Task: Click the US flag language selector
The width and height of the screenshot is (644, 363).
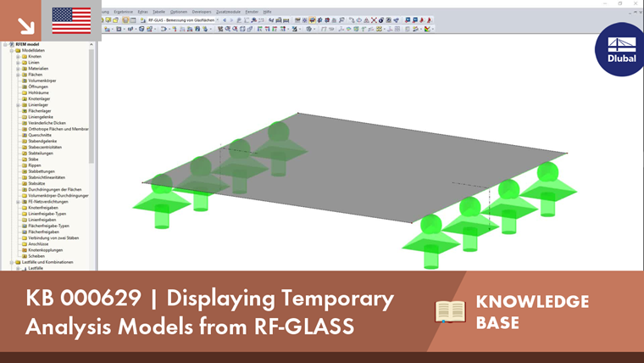Action: 71,20
